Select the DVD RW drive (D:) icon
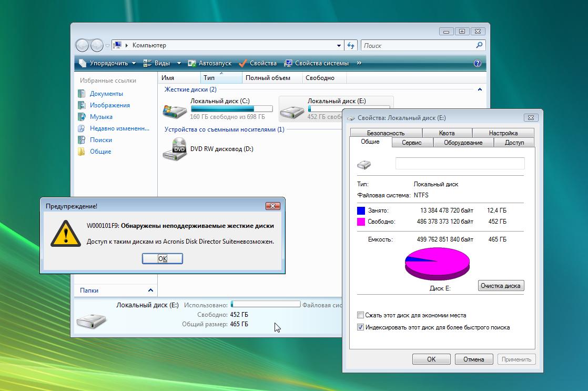 point(175,149)
